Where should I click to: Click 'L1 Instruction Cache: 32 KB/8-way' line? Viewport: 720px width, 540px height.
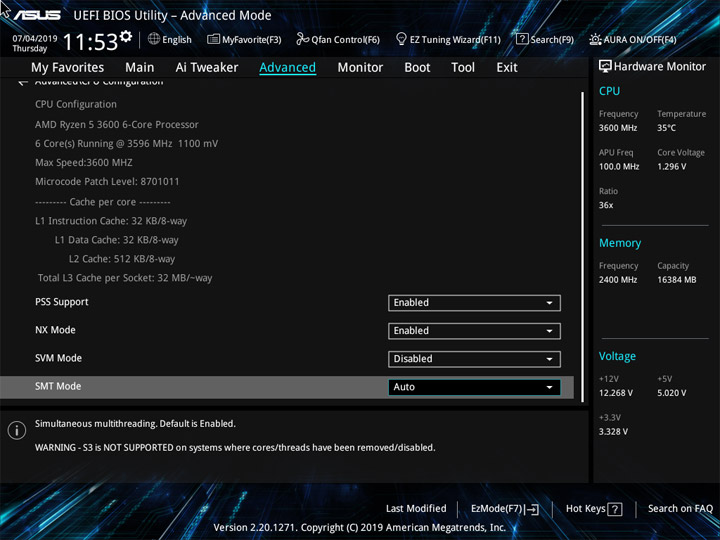coord(111,221)
